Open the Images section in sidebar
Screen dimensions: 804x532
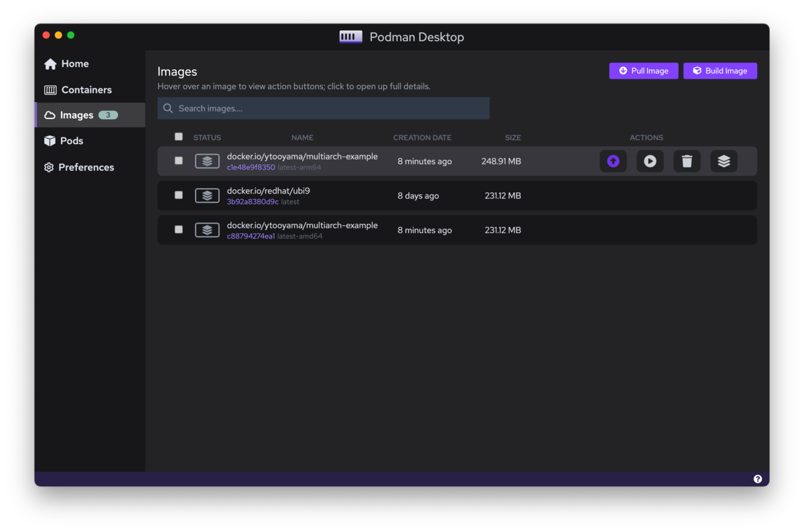[90, 115]
